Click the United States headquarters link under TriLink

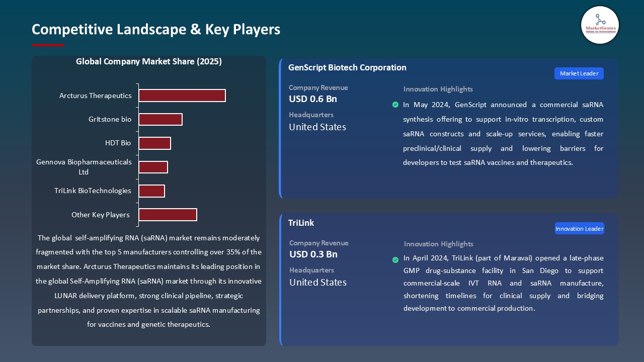[317, 282]
